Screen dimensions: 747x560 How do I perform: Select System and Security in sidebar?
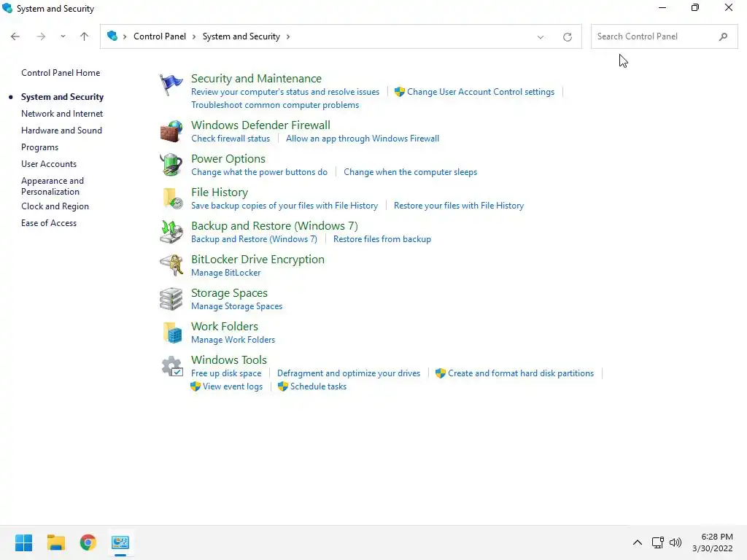[x=62, y=97]
